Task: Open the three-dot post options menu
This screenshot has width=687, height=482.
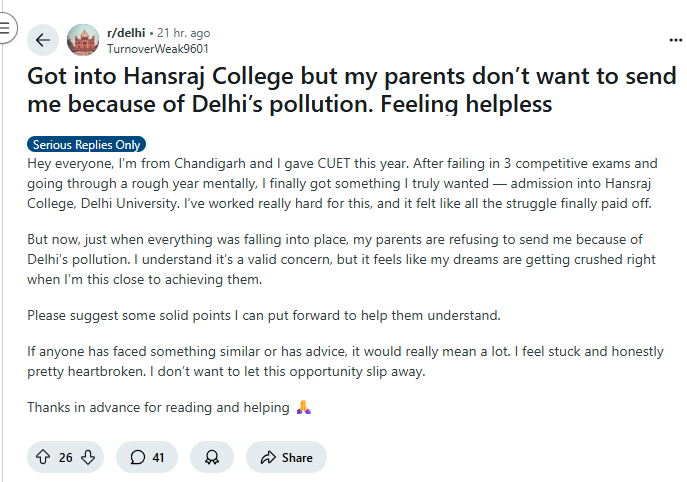Action: tap(676, 40)
